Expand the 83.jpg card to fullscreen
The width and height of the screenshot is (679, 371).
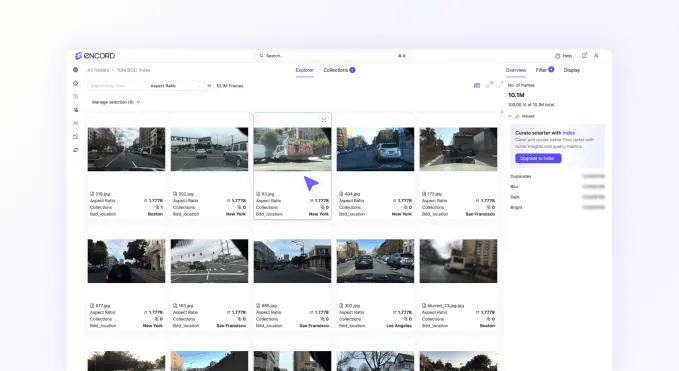[324, 120]
